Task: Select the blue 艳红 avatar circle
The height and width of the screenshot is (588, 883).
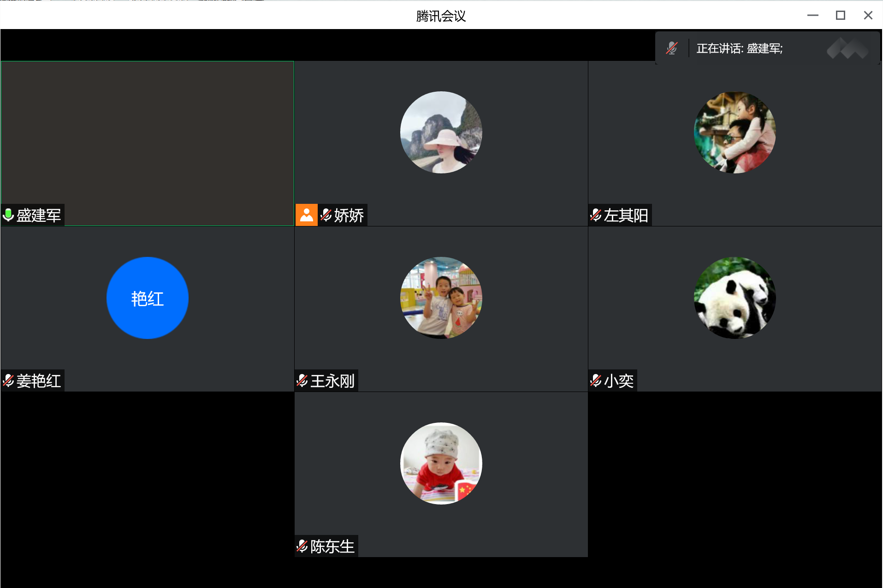Action: pyautogui.click(x=147, y=298)
